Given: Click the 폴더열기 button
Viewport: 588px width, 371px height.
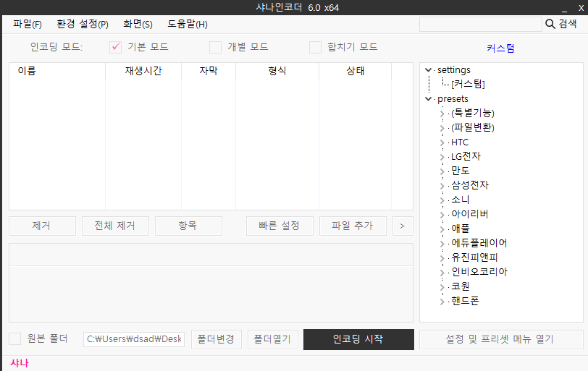Looking at the screenshot, I should pos(272,339).
